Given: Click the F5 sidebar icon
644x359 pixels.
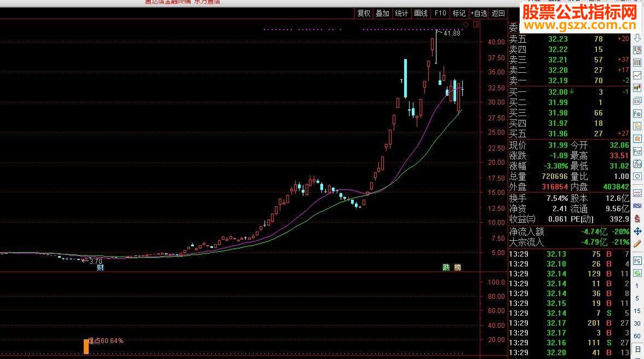Looking at the screenshot, I should (x=637, y=261).
